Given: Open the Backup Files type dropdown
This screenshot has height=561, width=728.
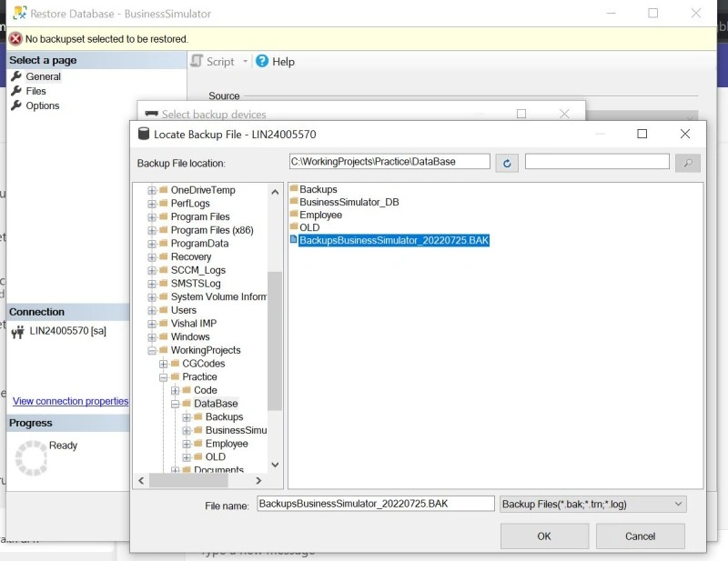Looking at the screenshot, I should click(x=593, y=504).
